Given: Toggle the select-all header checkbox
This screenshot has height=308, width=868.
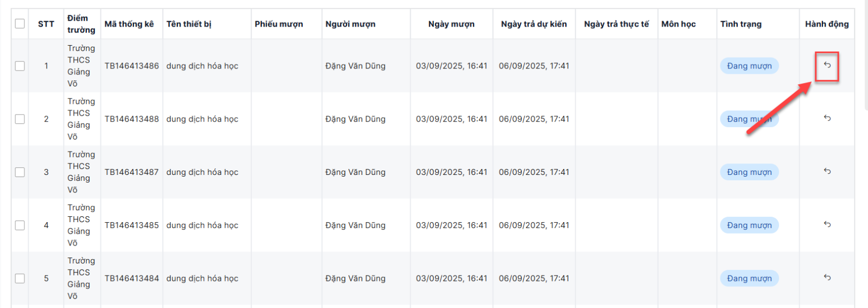Looking at the screenshot, I should (20, 24).
